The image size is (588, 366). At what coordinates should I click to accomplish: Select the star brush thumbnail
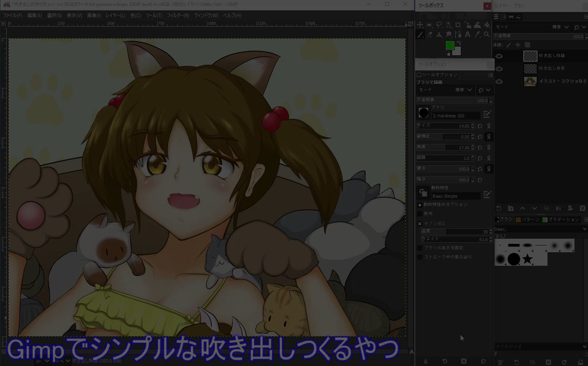point(527,259)
